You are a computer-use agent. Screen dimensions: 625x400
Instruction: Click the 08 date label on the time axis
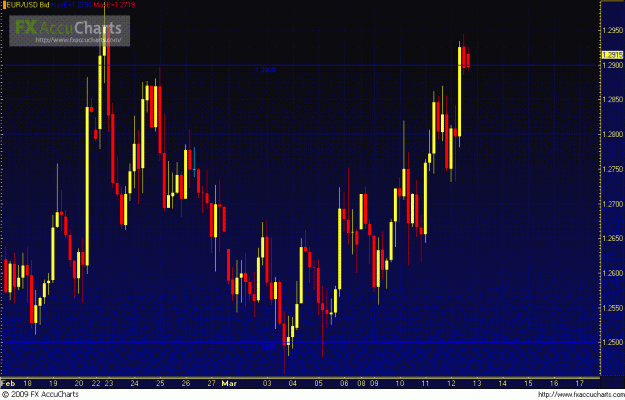[361, 384]
